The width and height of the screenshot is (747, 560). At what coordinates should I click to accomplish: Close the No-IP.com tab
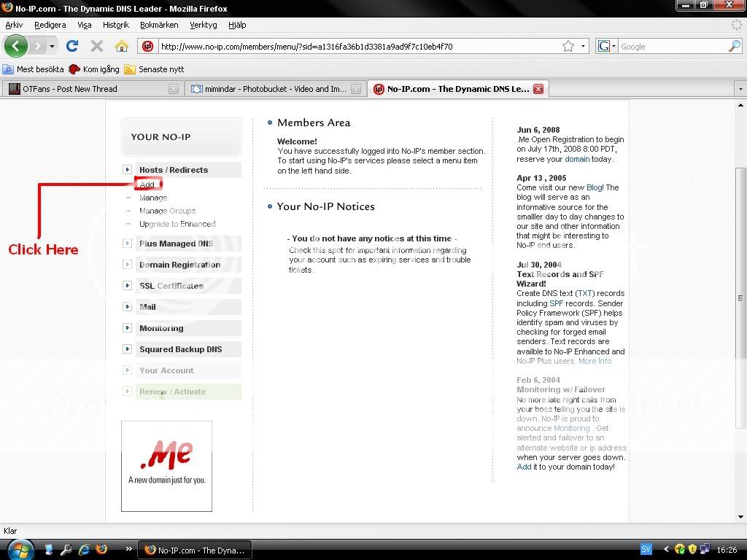(538, 89)
